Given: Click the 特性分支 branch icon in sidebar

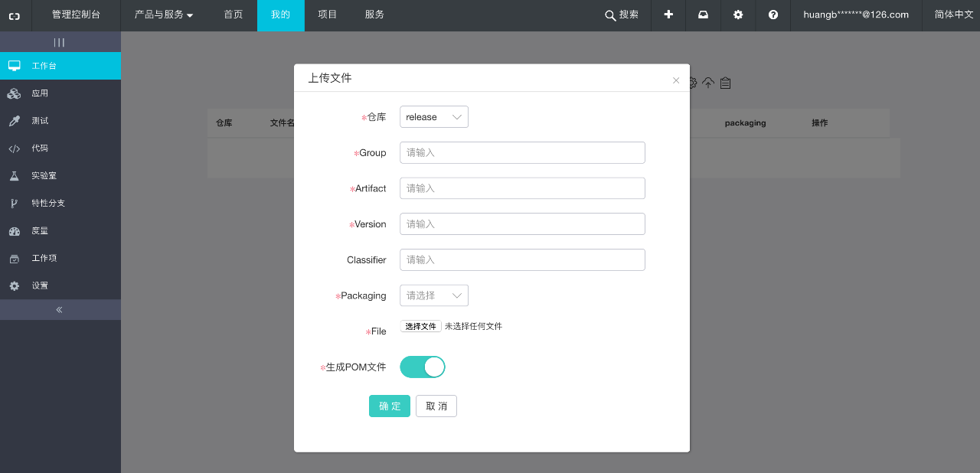Looking at the screenshot, I should coord(15,204).
